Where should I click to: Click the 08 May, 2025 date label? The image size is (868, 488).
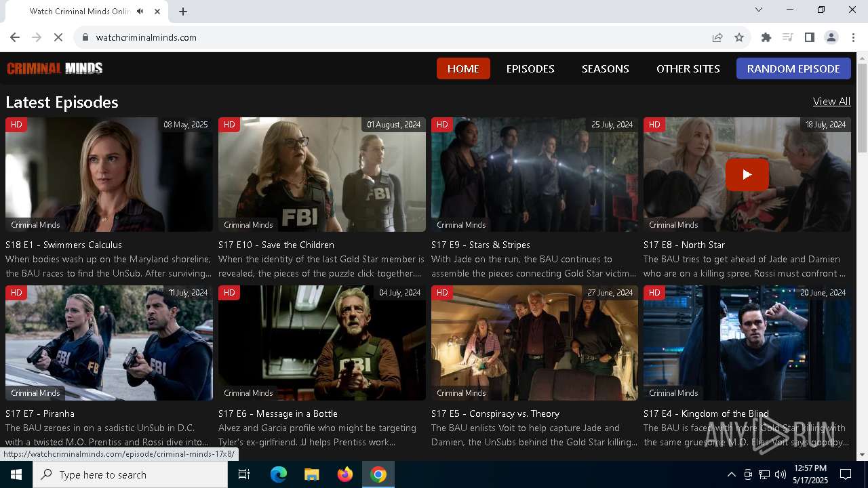pos(185,125)
